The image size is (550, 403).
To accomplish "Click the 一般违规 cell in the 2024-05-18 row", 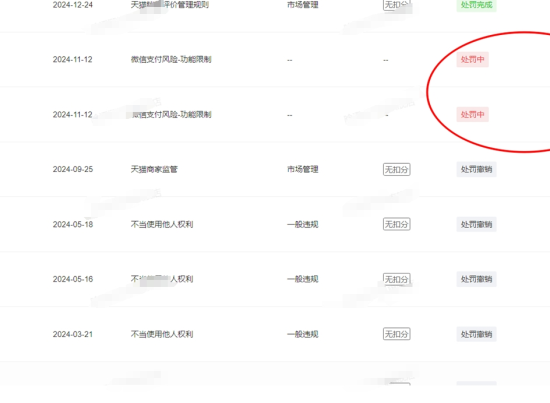I will tap(302, 224).
